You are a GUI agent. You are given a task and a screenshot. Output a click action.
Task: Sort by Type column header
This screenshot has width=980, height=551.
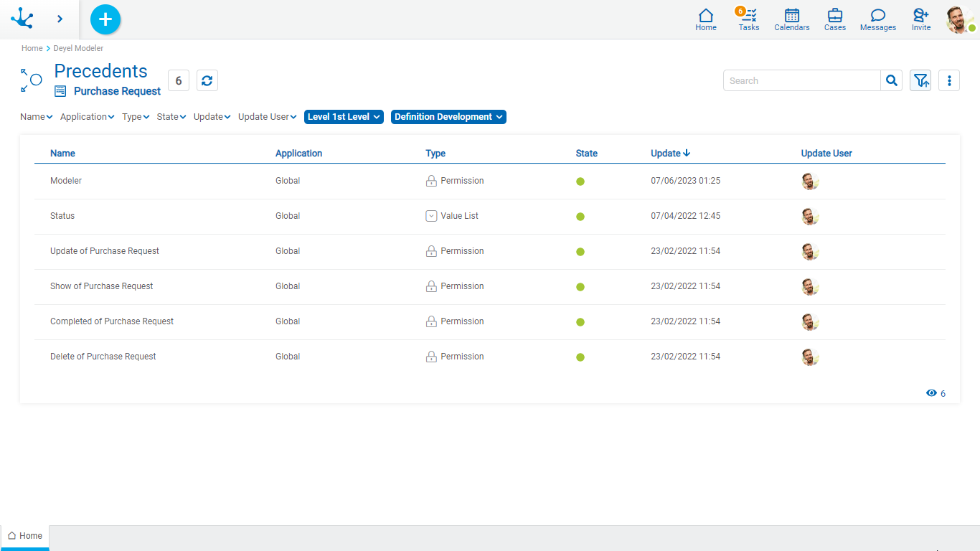435,154
